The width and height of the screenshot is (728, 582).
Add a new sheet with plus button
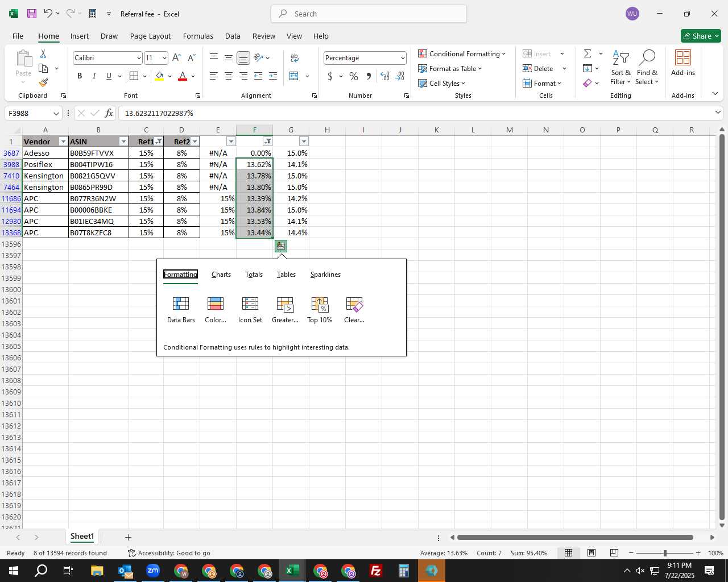pyautogui.click(x=128, y=537)
